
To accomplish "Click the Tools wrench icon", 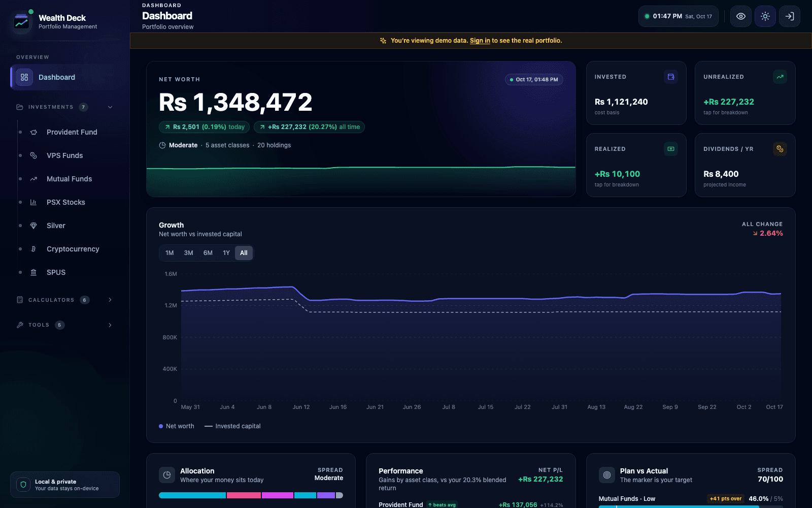I will pyautogui.click(x=20, y=325).
